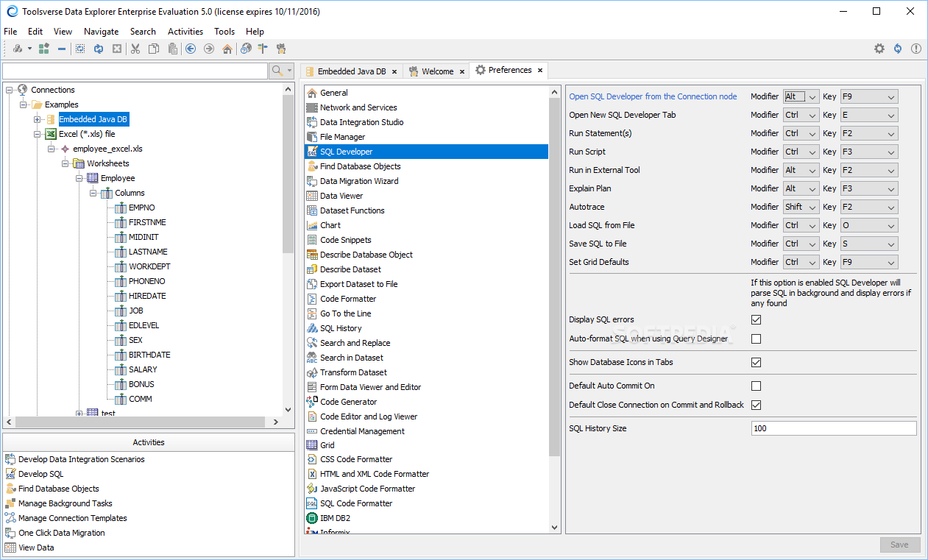
Task: Click the Copy toolbar icon
Action: coord(154,49)
